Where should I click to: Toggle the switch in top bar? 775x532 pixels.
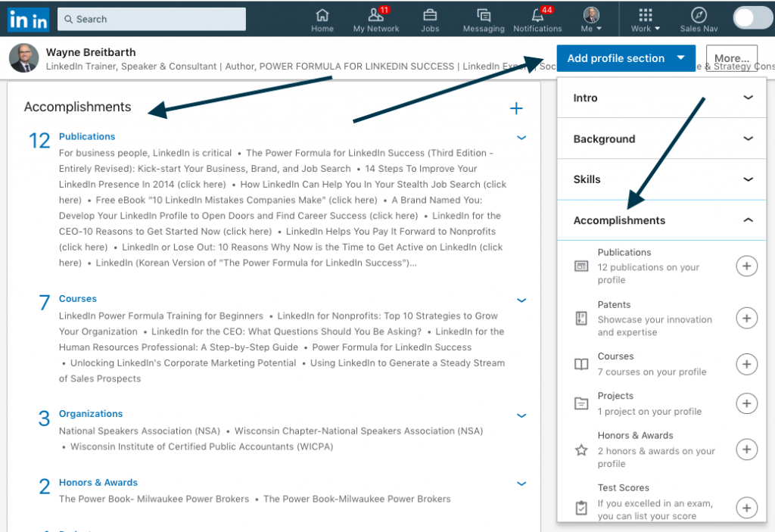tap(753, 18)
